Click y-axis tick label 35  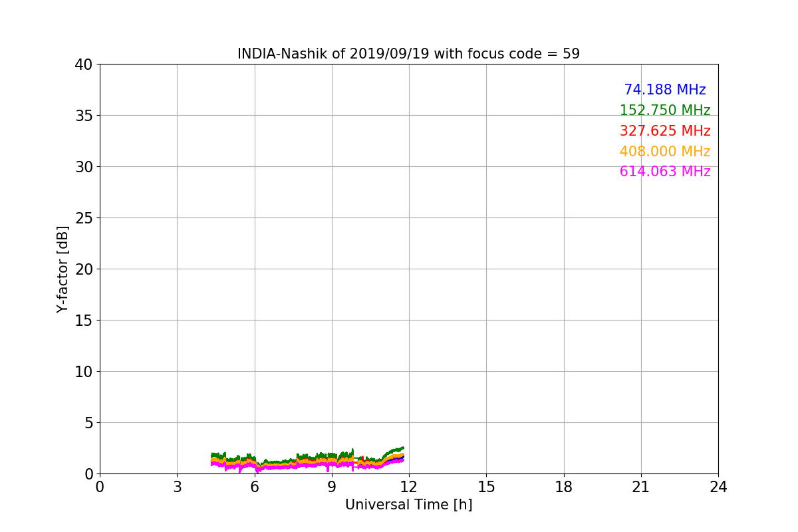[x=83, y=116]
